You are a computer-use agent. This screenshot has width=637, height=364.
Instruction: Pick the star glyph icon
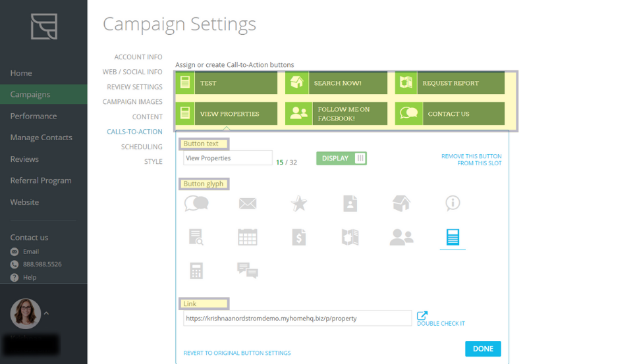click(x=299, y=204)
